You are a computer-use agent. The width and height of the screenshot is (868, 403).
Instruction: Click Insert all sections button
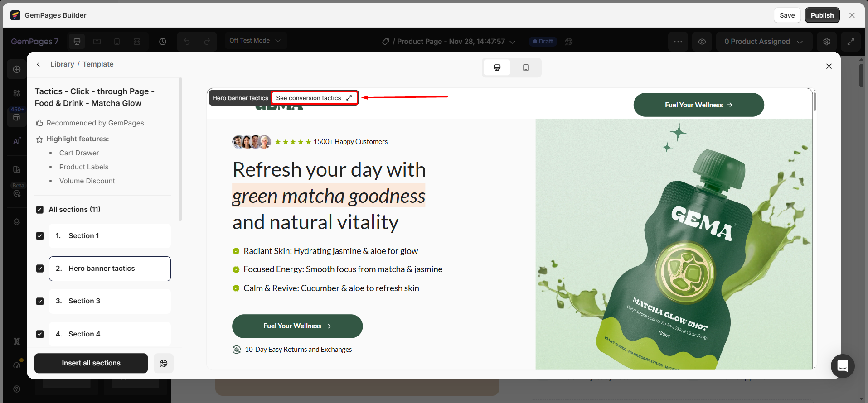coord(91,363)
